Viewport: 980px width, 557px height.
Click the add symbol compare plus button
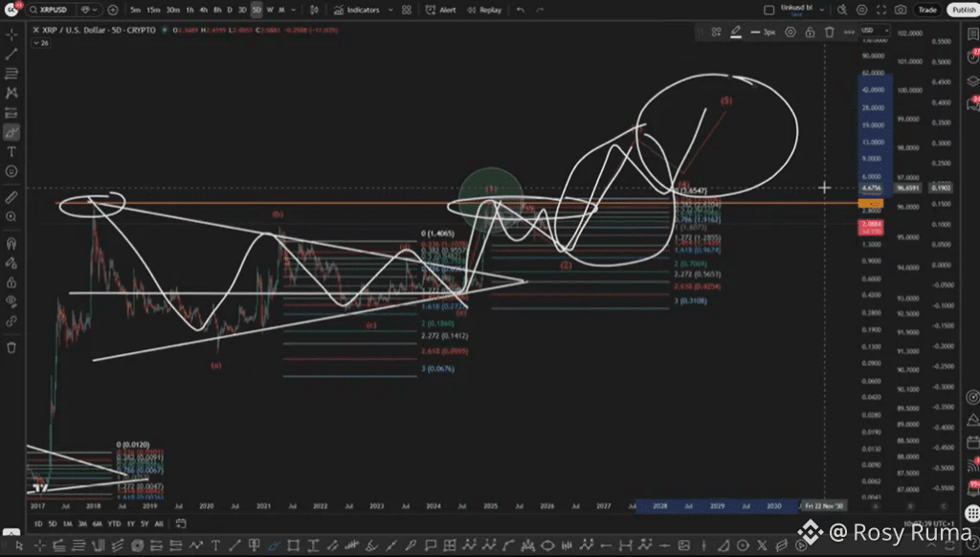click(113, 10)
